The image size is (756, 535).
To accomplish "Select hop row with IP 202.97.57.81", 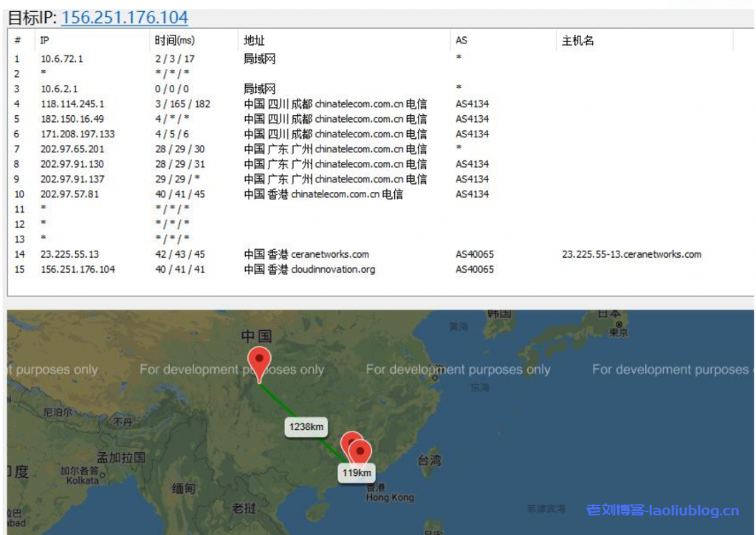I will pyautogui.click(x=69, y=194).
